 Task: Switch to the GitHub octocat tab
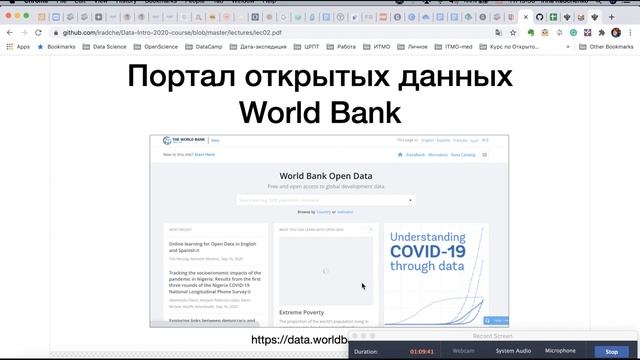point(540,17)
